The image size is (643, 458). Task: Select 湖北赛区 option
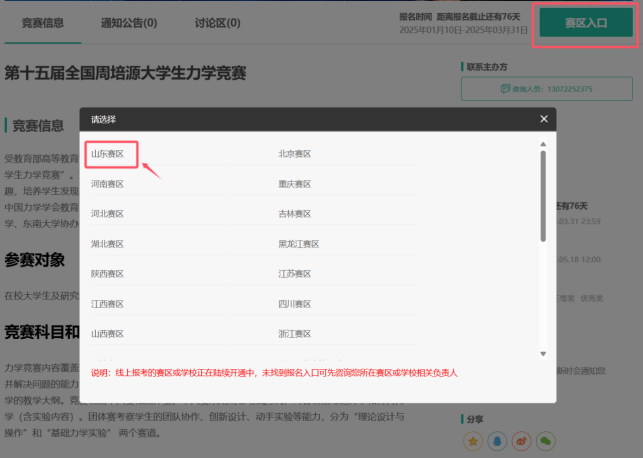point(107,244)
